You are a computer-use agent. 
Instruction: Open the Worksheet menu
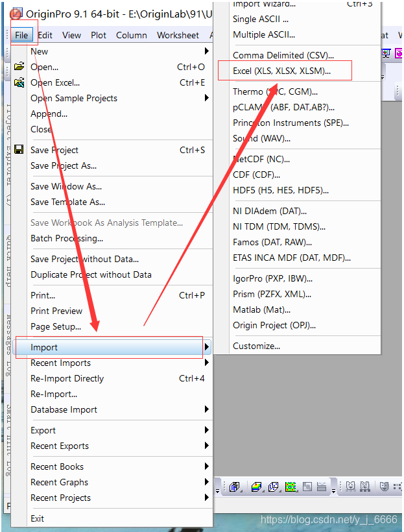[178, 35]
